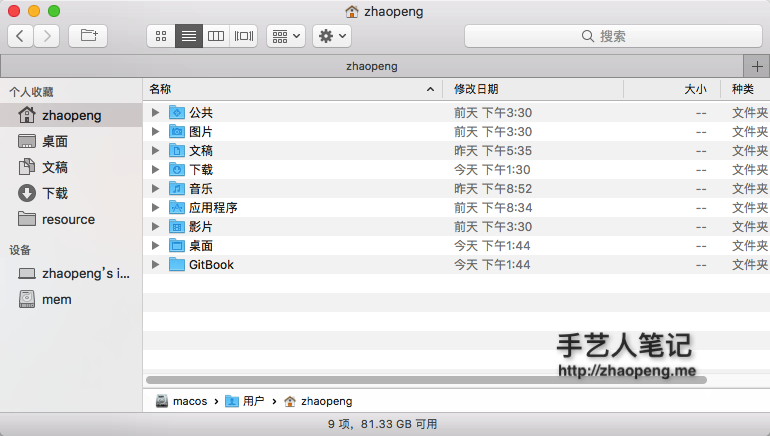Click the 搜索 search field
The height and width of the screenshot is (436, 770).
[607, 36]
